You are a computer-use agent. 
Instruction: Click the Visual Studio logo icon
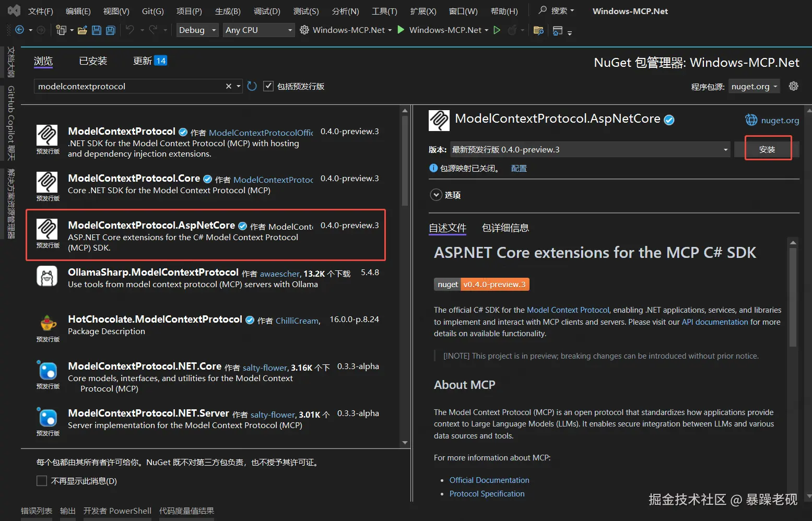click(14, 10)
